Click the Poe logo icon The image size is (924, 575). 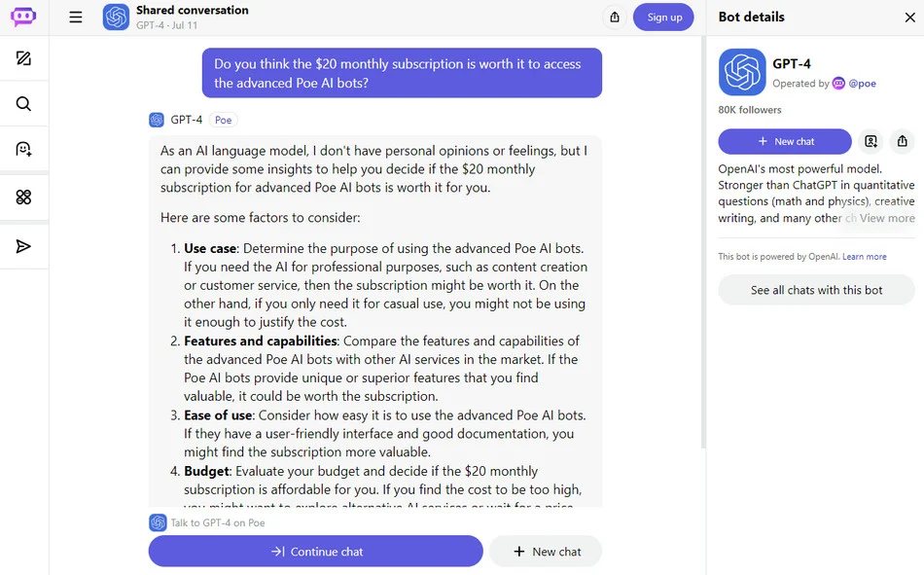click(x=23, y=16)
